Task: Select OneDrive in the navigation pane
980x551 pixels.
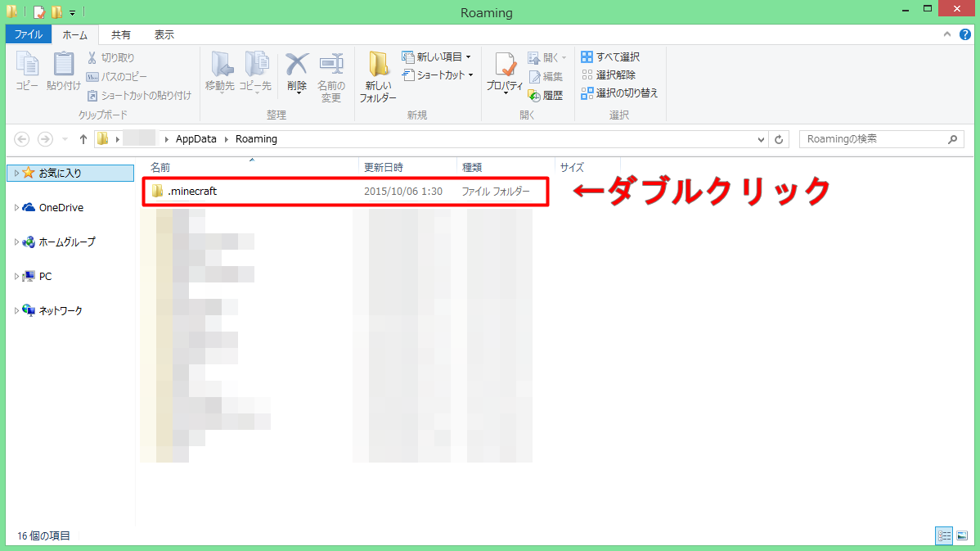Action: tap(61, 208)
